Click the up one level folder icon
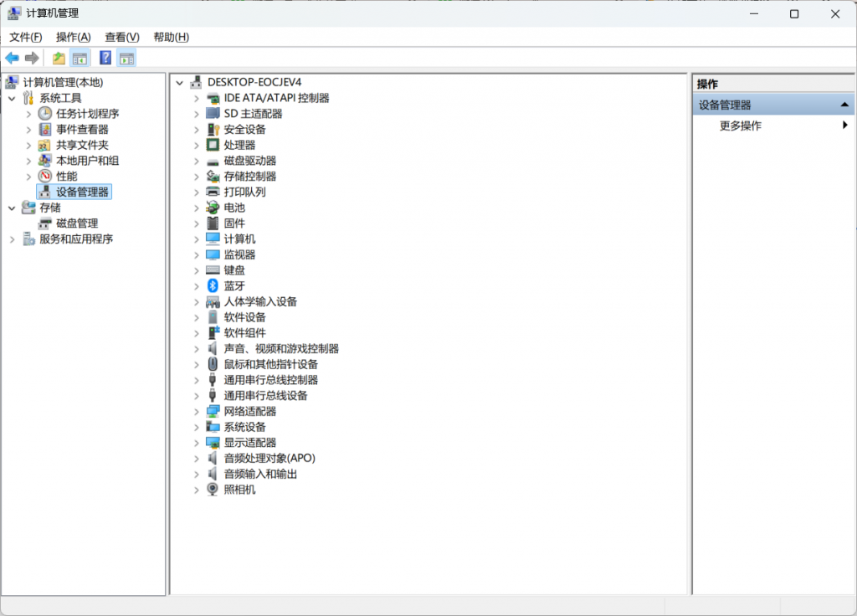857x616 pixels. click(x=59, y=58)
